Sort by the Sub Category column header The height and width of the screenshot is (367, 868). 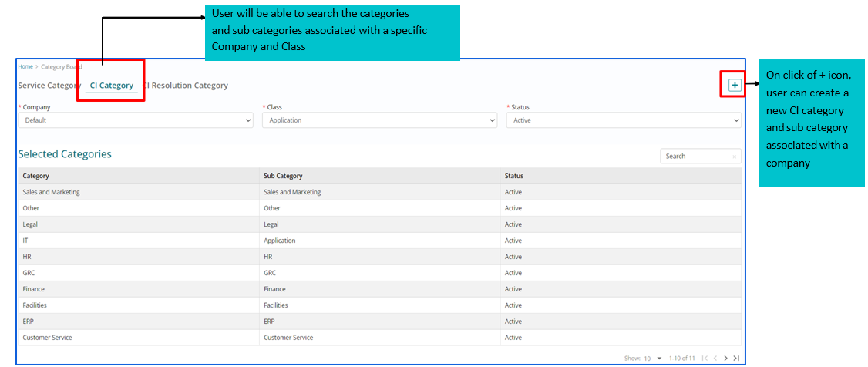(283, 176)
